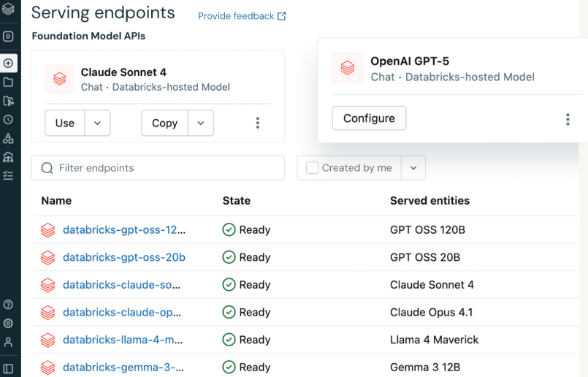Open the databricks-claude-so... endpoint link
The width and height of the screenshot is (588, 377).
point(121,285)
